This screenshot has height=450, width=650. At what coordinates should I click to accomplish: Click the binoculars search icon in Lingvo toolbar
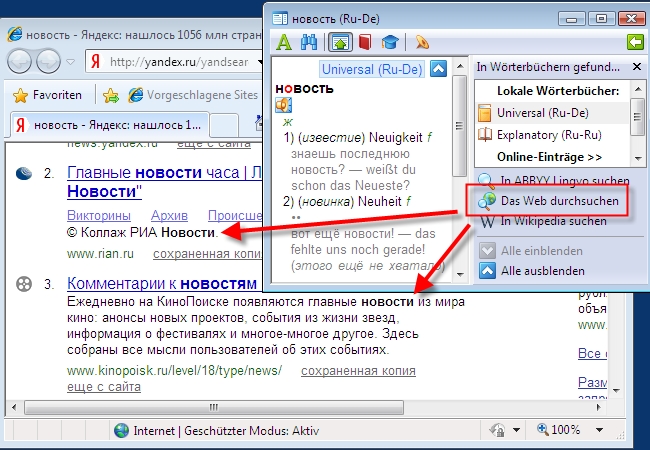[x=309, y=42]
